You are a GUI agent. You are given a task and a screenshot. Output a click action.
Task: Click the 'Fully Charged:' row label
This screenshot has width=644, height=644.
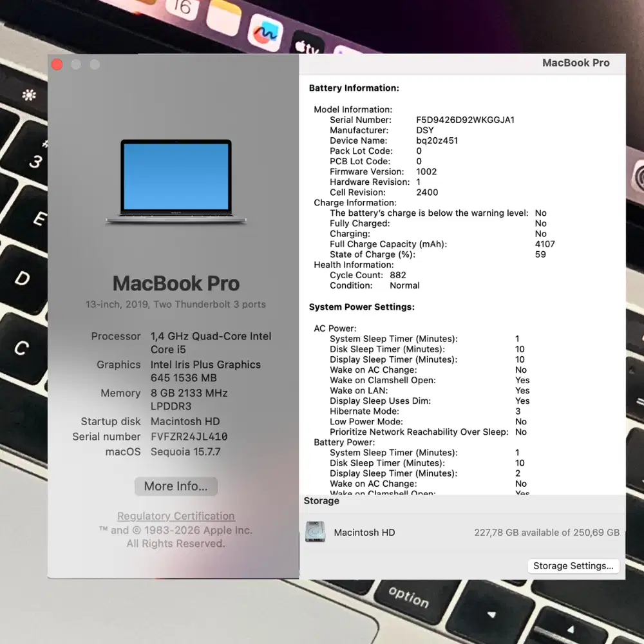(x=359, y=223)
